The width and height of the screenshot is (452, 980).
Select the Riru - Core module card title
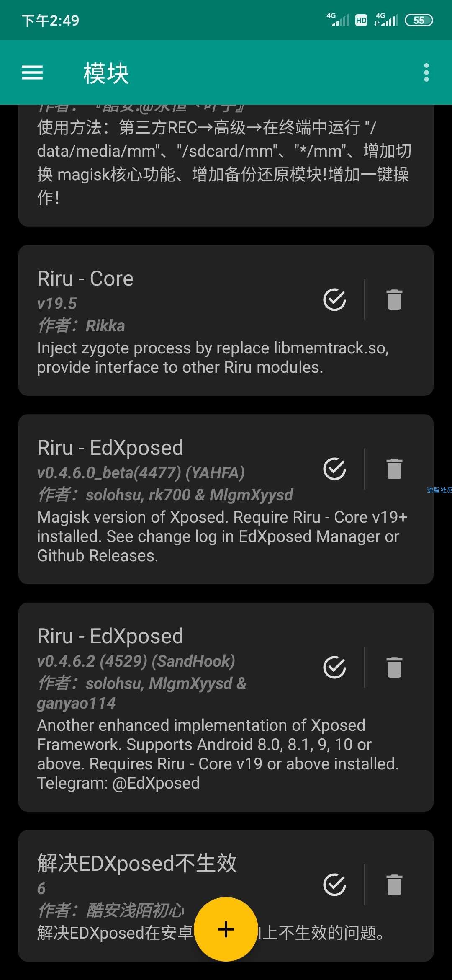pyautogui.click(x=85, y=279)
